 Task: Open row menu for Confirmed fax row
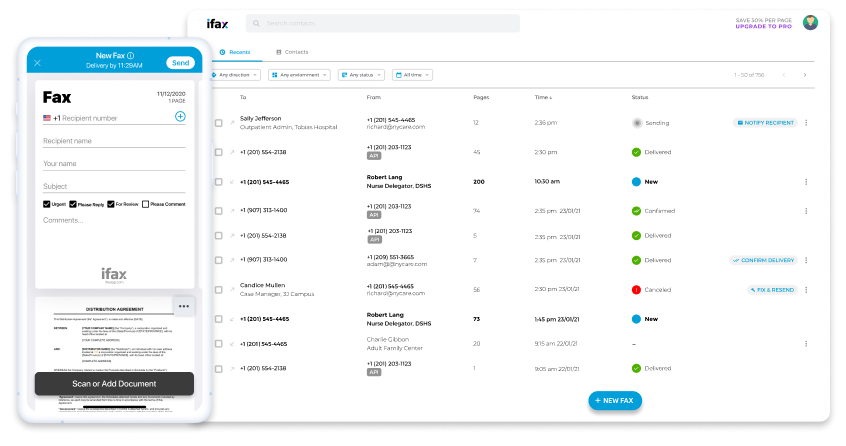pyautogui.click(x=806, y=211)
